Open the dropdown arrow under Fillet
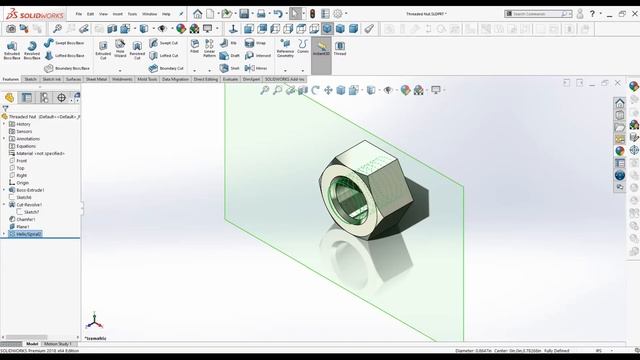Viewport: 640px width, 360px height. coord(195,70)
